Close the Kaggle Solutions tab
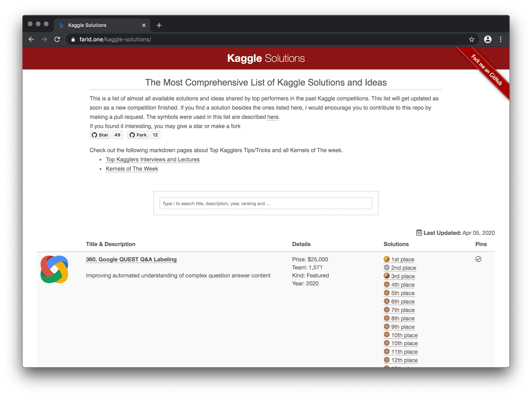This screenshot has width=532, height=397. [144, 25]
